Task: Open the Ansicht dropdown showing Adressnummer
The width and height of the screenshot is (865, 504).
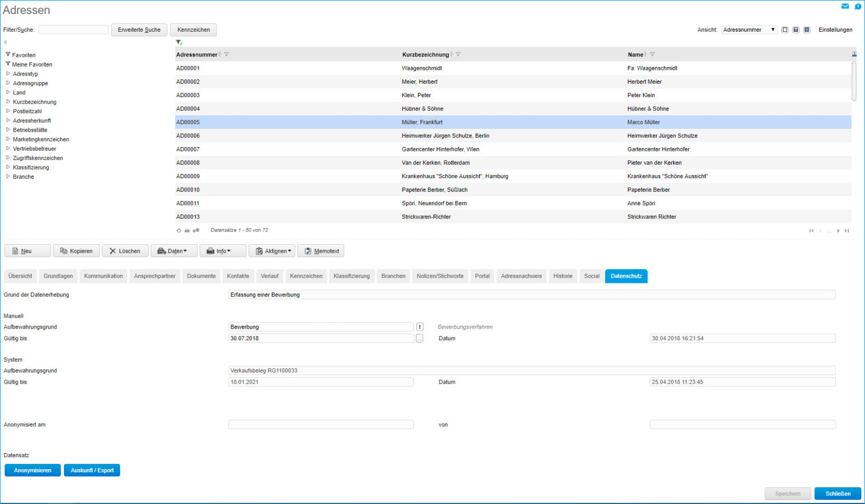Action: pyautogui.click(x=749, y=30)
